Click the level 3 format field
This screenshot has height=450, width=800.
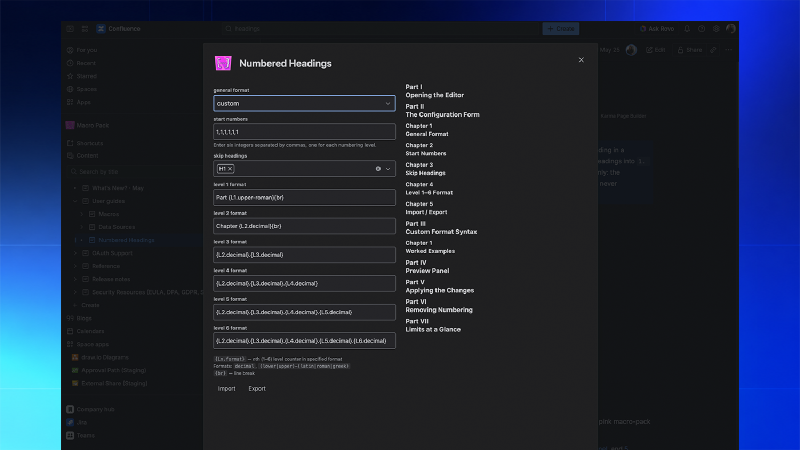304,255
